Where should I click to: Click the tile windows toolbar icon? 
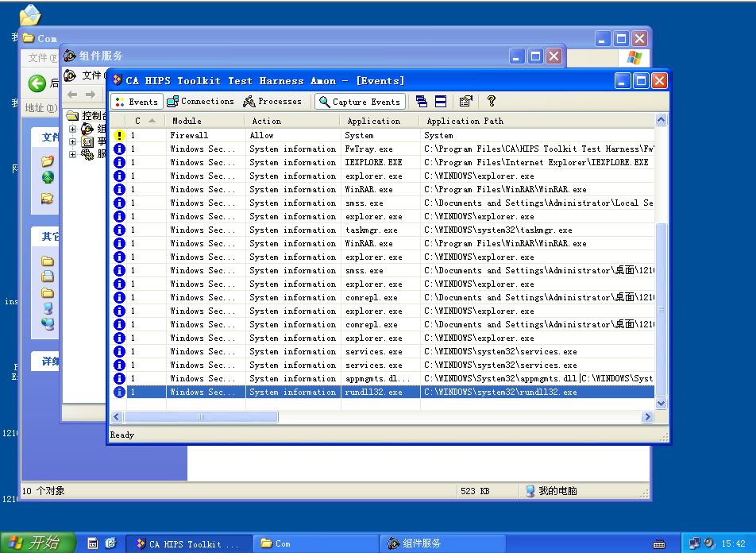tap(441, 102)
